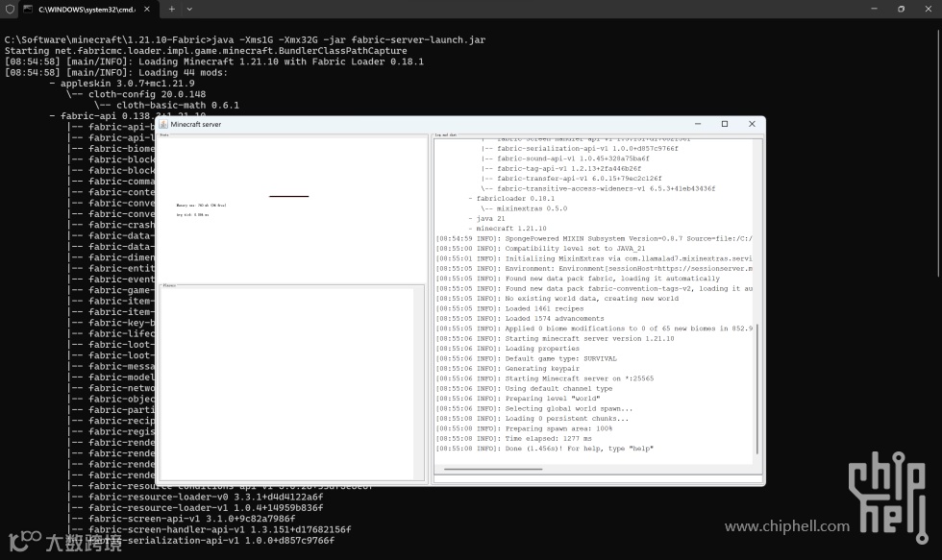Click the server command input field

click(598, 479)
